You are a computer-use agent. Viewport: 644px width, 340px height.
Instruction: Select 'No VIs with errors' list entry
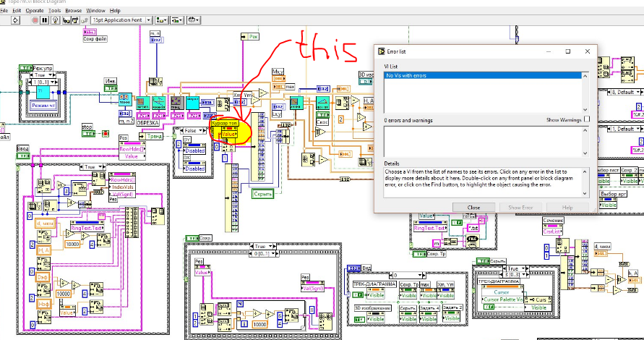pos(483,76)
